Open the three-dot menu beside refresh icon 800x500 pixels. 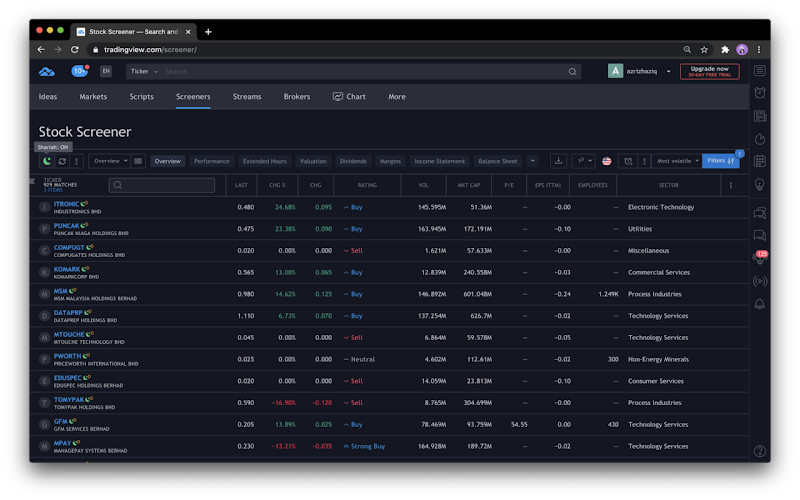pos(77,161)
